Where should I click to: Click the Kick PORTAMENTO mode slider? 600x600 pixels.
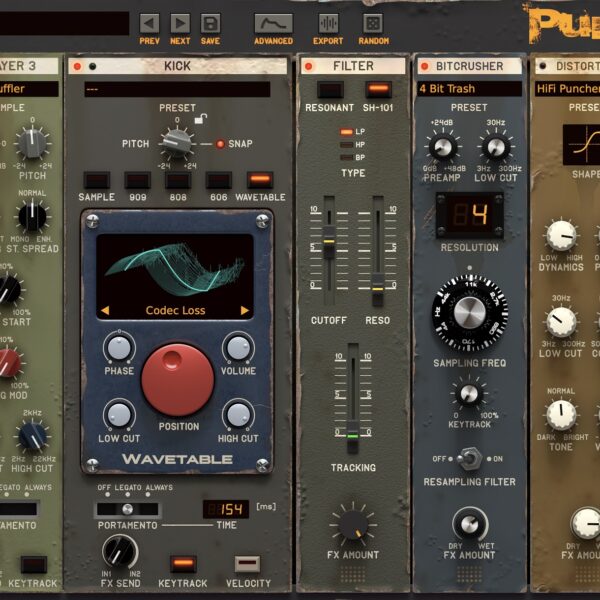127,509
